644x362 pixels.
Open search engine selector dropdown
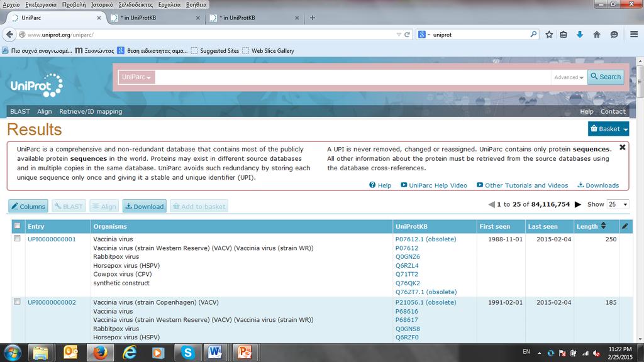(424, 35)
